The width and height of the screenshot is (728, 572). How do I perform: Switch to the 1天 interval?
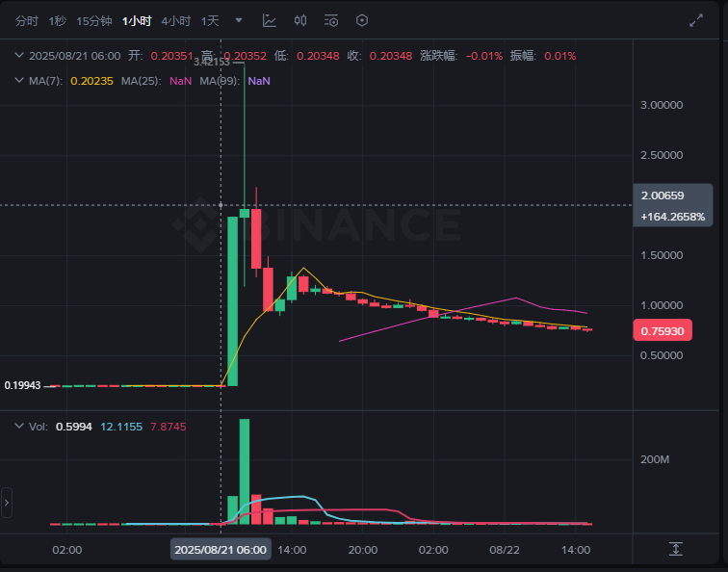(x=210, y=21)
